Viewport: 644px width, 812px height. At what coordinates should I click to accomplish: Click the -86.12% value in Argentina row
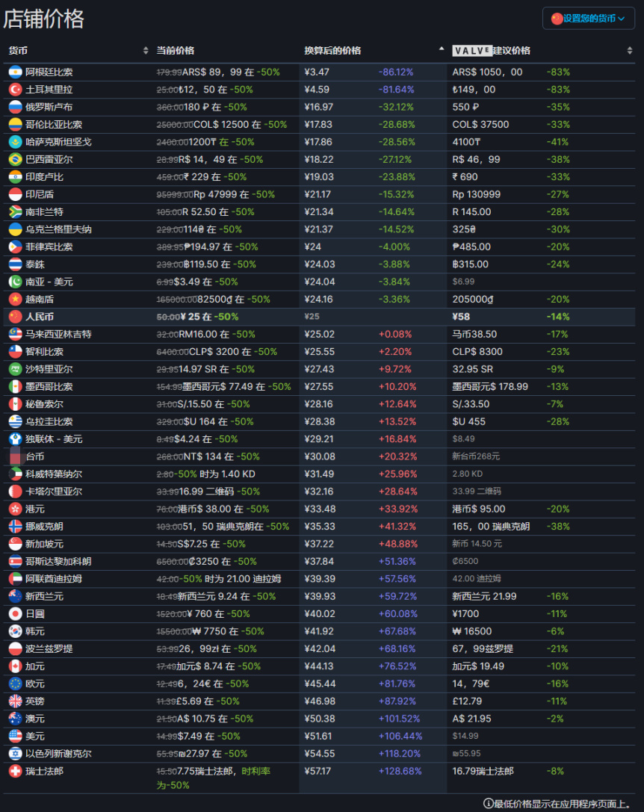click(396, 72)
